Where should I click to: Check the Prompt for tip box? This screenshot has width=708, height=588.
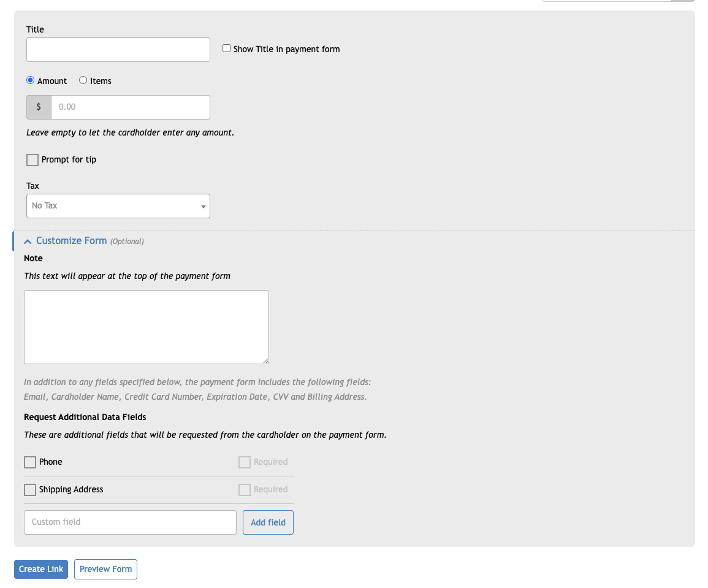(32, 160)
